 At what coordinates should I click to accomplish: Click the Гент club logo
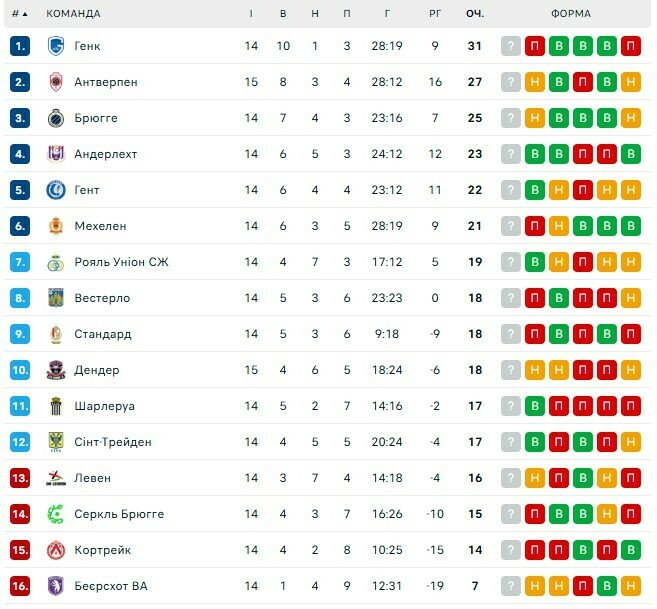(56, 190)
